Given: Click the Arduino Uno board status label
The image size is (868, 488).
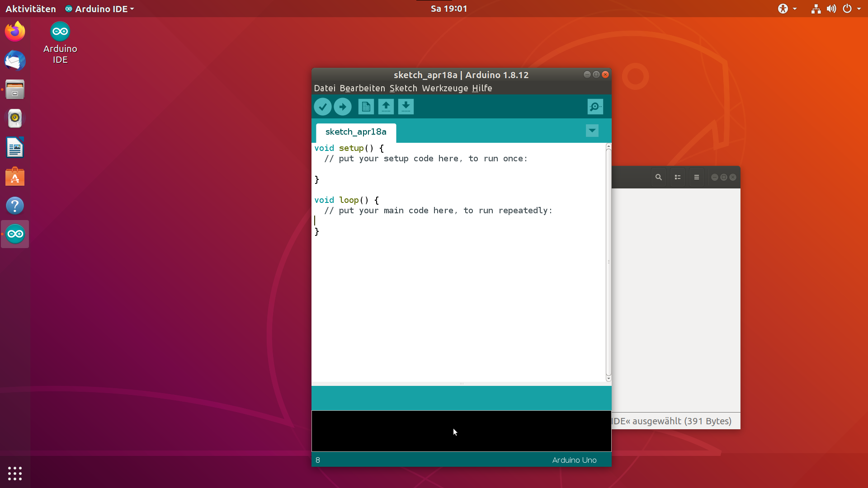Looking at the screenshot, I should [x=574, y=460].
